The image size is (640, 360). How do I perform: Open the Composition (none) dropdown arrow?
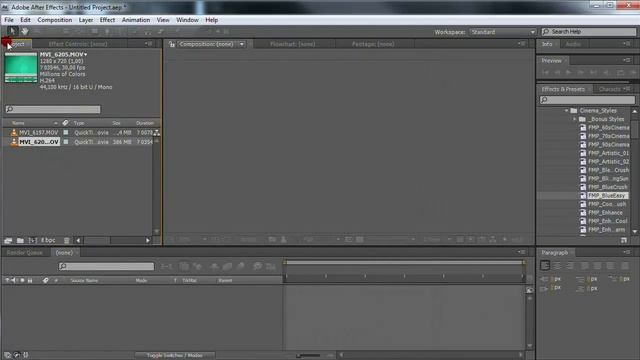point(242,44)
